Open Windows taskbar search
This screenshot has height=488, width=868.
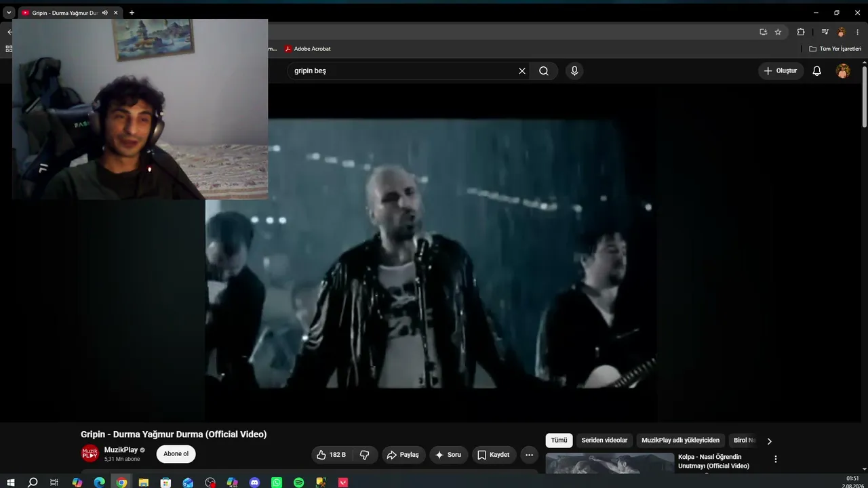click(x=33, y=483)
